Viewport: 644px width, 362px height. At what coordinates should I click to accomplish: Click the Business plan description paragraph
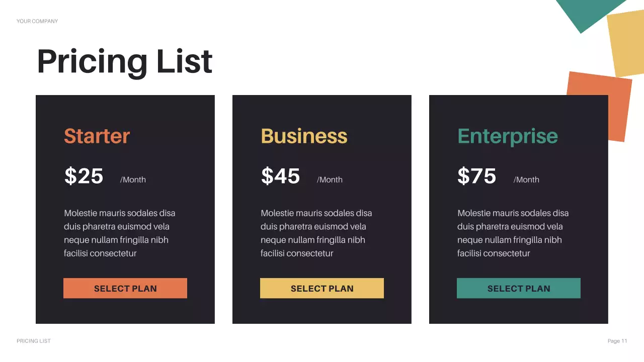click(x=316, y=233)
